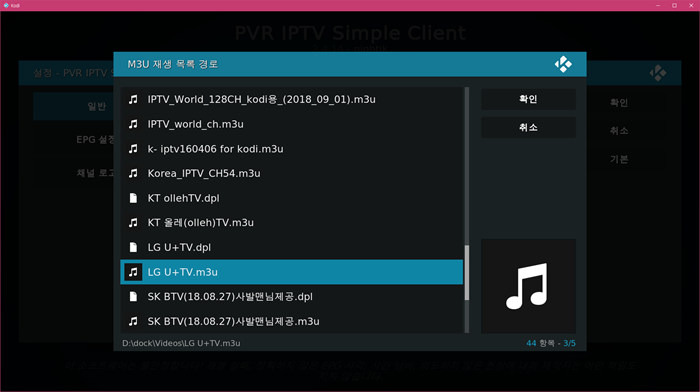Screen dimensions: 700x392
Task: Open the 채널 로고 tab in settings
Action: click(74, 173)
